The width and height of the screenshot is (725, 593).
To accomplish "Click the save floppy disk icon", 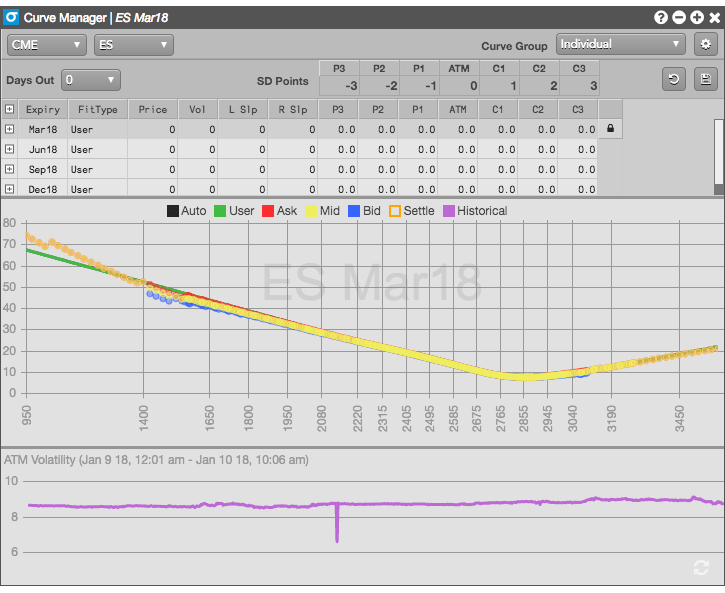I will pos(706,79).
